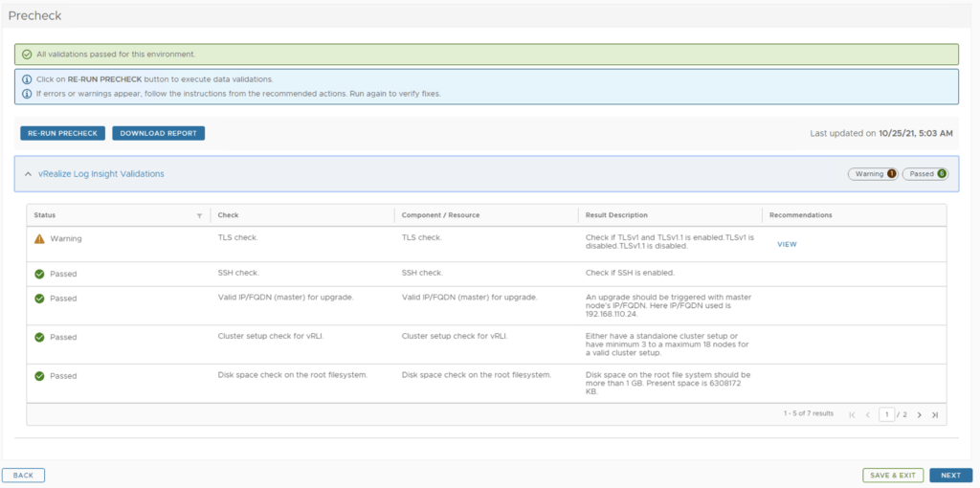Jump to the first page of results
The image size is (980, 488).
click(x=851, y=414)
